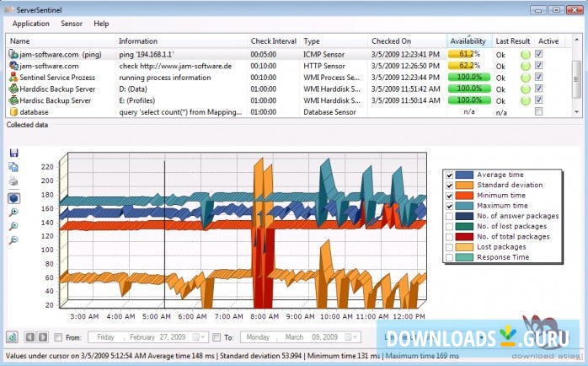Open the To date picker dropdown
Image resolution: width=588 pixels, height=366 pixels.
coord(351,337)
